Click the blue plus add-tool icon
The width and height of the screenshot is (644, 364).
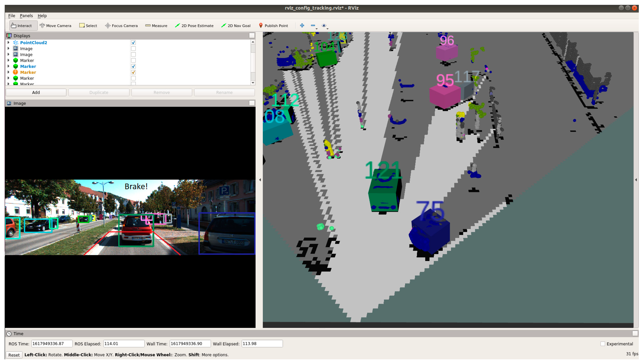(x=302, y=25)
